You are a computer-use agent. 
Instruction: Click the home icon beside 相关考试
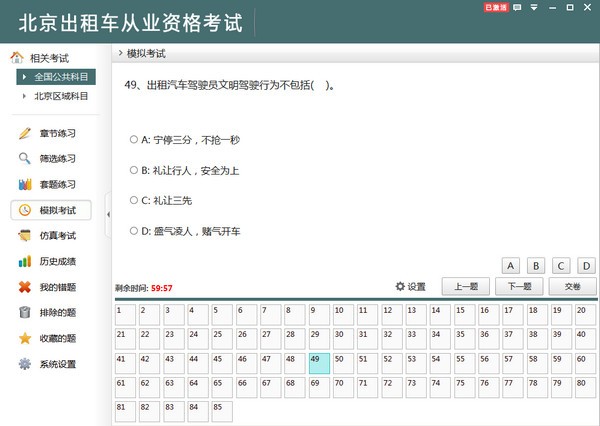click(x=17, y=58)
